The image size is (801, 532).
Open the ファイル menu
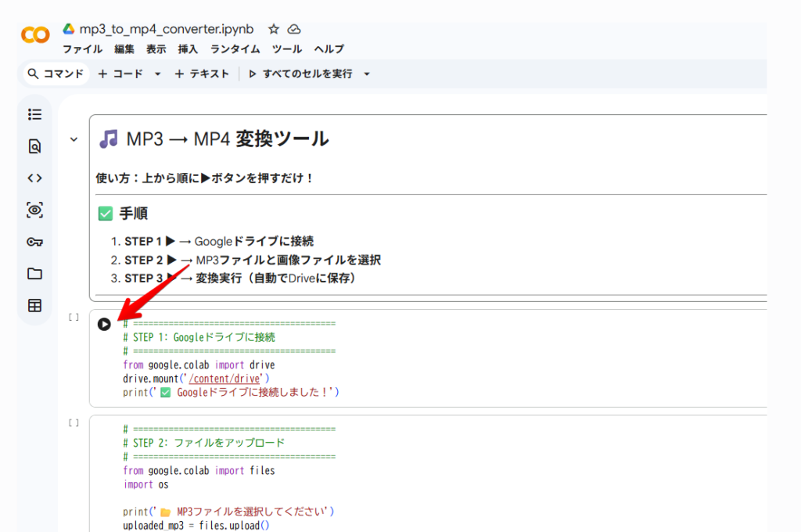click(82, 49)
